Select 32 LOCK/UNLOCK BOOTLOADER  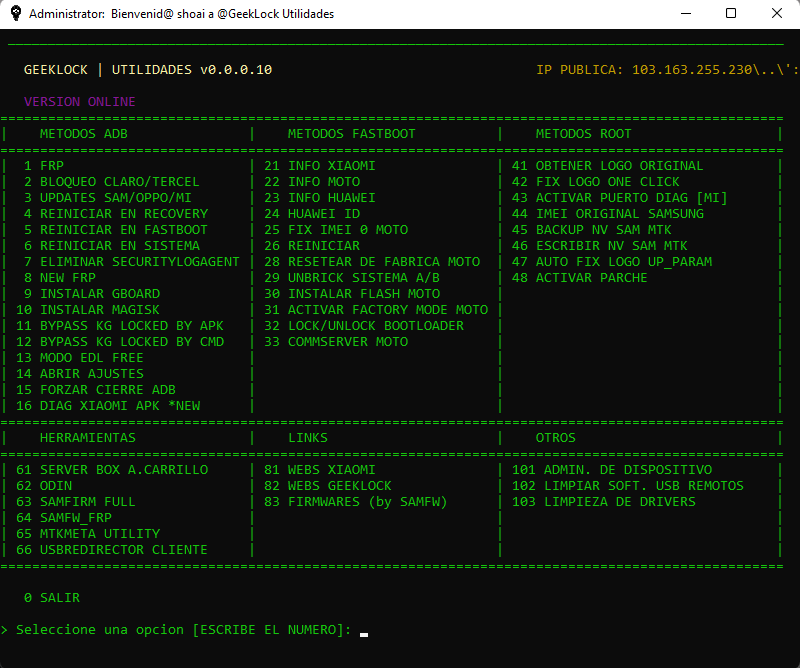350,325
